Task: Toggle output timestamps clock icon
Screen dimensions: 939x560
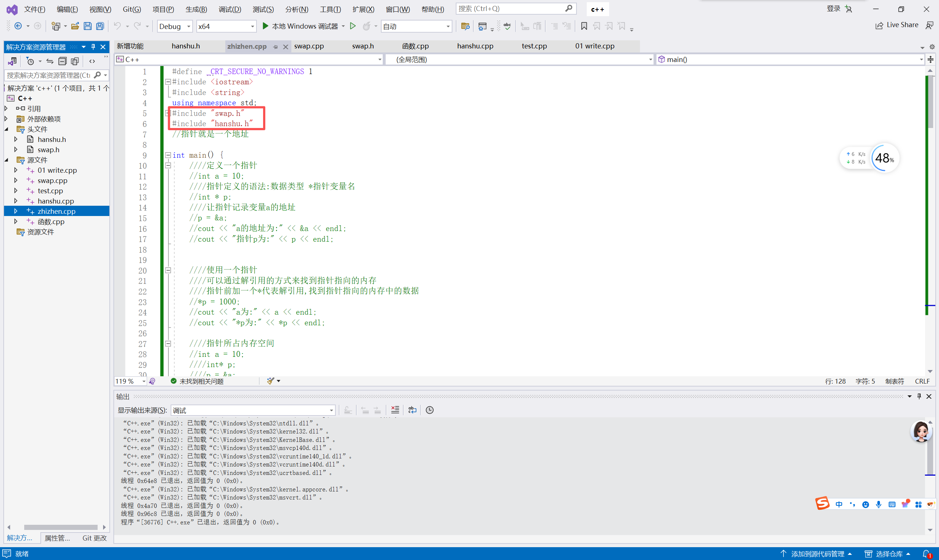Action: pos(429,410)
